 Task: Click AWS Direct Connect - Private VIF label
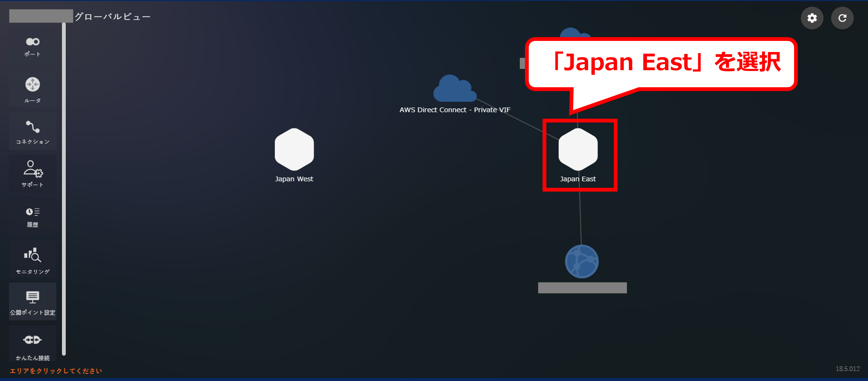[x=455, y=110]
